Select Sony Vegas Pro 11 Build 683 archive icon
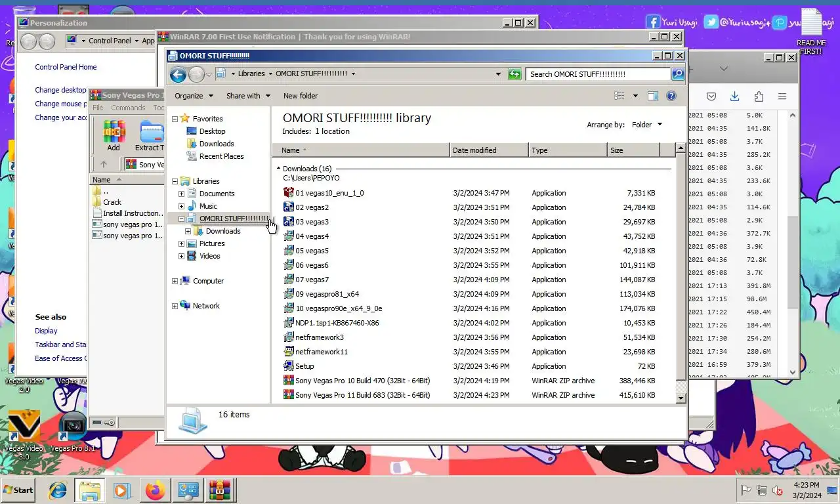840x504 pixels. (289, 395)
